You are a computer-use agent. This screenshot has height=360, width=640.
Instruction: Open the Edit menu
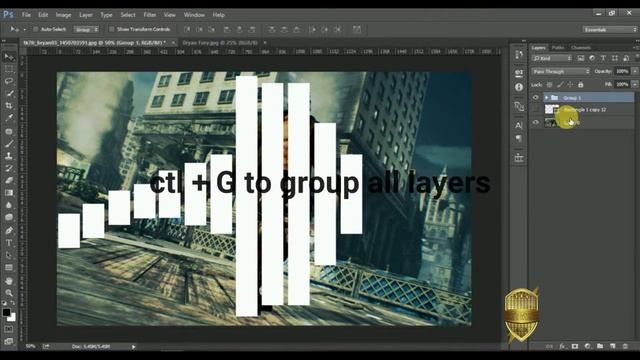pyautogui.click(x=43, y=15)
